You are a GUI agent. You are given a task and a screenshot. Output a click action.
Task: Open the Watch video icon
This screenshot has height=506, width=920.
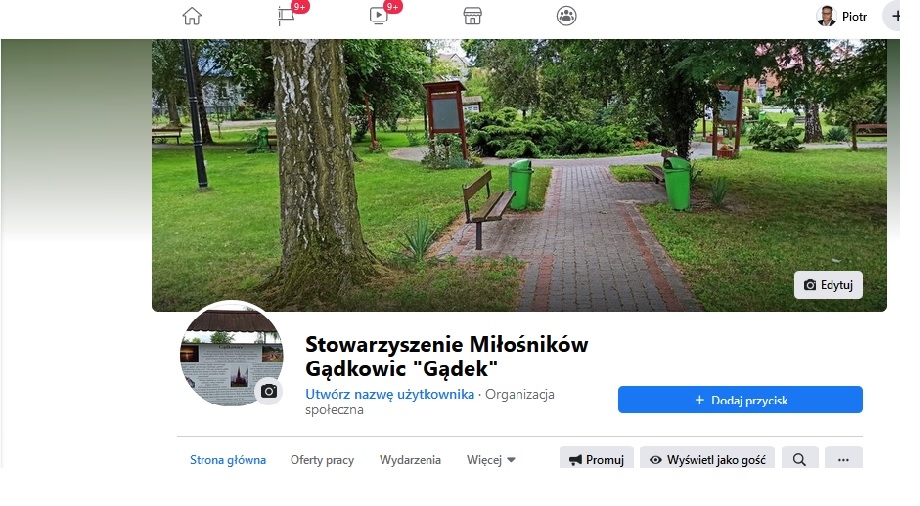378,15
